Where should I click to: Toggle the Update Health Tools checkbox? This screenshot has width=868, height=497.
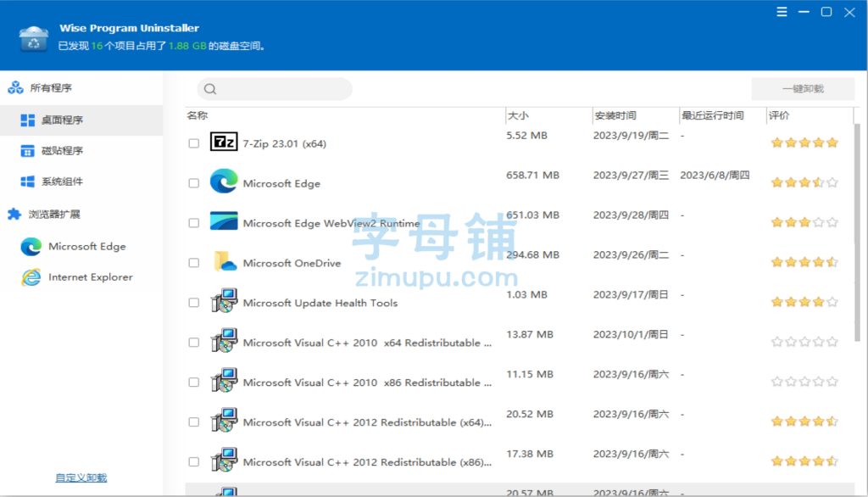point(194,303)
